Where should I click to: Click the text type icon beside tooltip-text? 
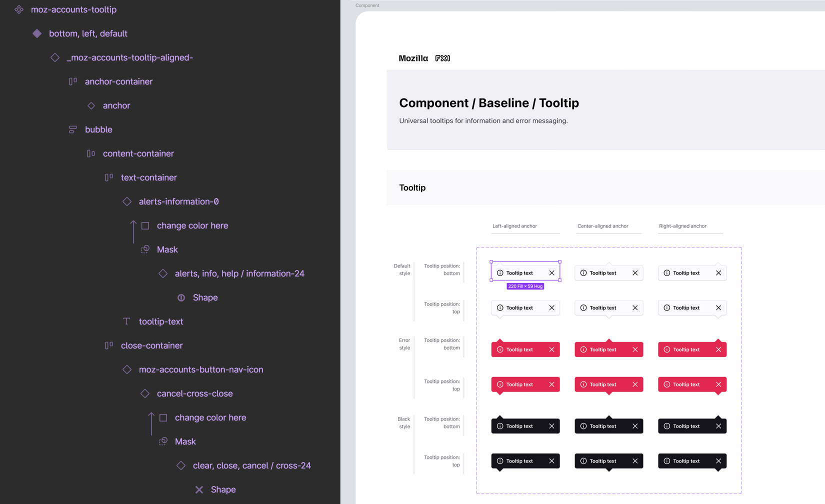coord(126,321)
